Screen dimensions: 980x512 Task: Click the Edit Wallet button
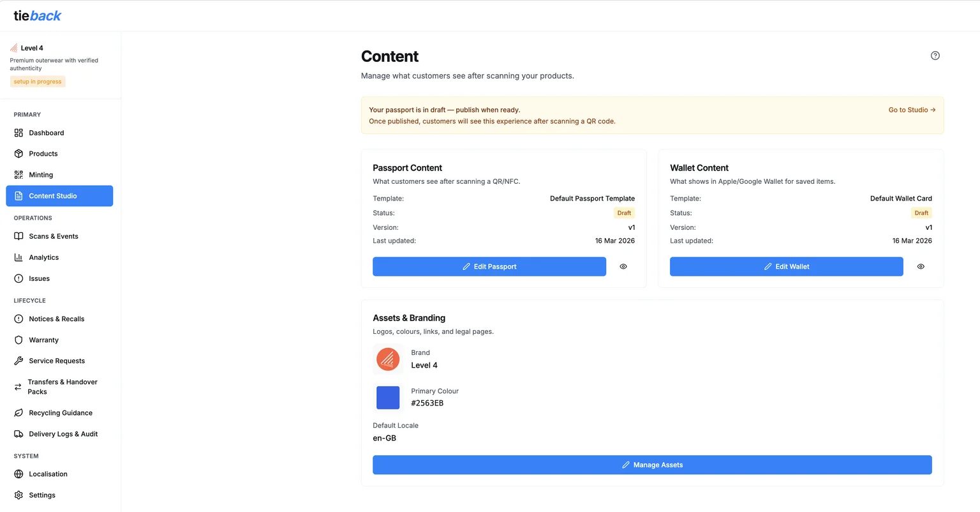click(x=786, y=266)
